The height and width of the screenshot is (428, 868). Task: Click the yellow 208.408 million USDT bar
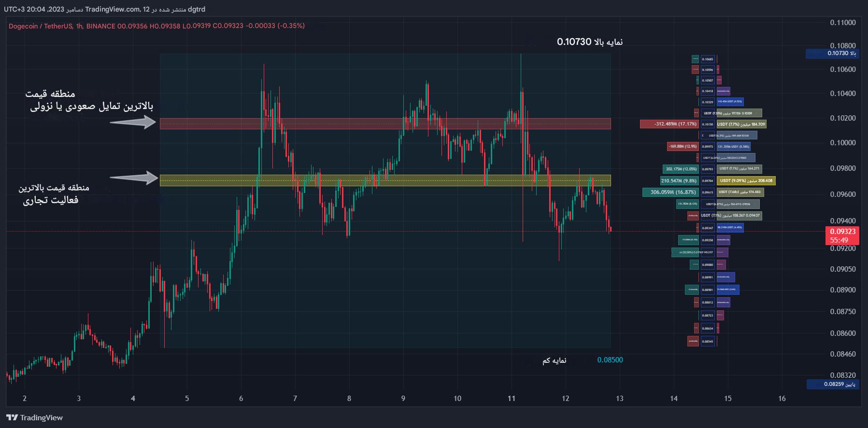pos(746,180)
